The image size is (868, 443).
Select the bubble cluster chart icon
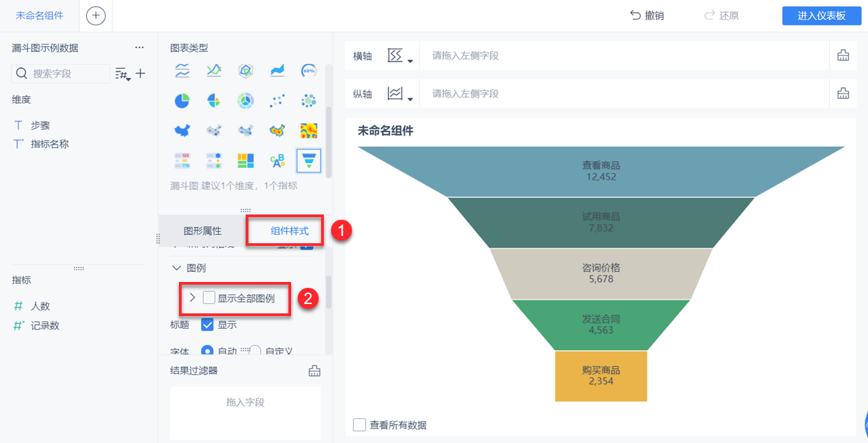coord(308,101)
